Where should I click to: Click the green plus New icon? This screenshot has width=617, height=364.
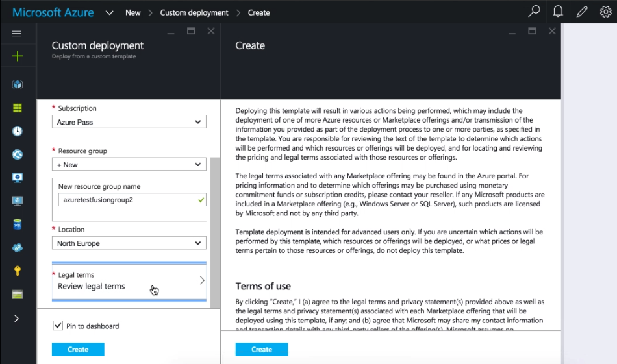coord(18,56)
